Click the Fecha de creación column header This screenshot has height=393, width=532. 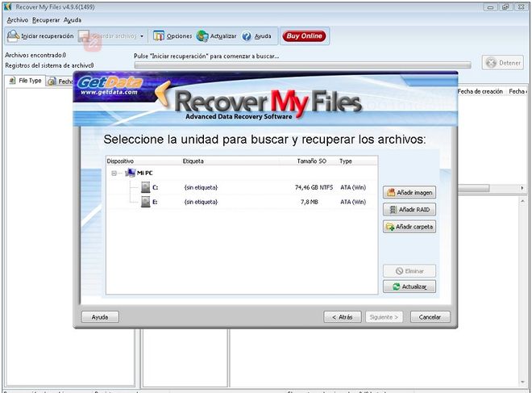point(480,91)
